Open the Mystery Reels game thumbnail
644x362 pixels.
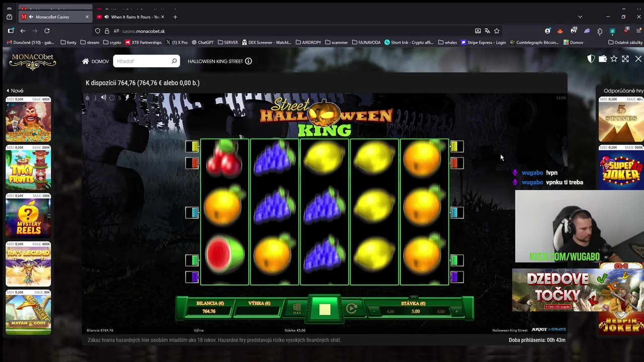pos(28,216)
